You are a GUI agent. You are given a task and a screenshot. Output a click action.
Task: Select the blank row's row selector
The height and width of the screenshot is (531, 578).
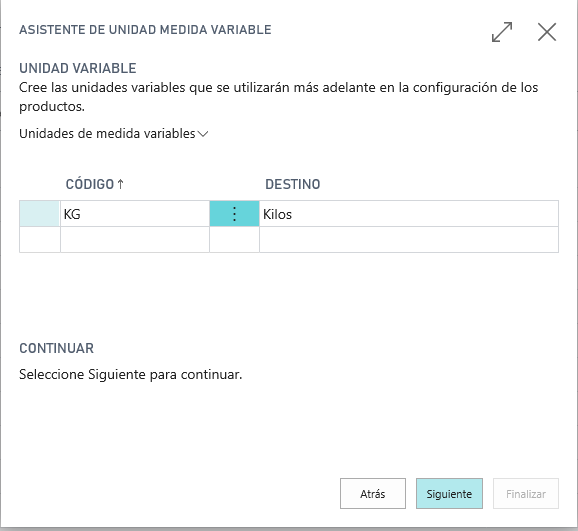tap(40, 240)
